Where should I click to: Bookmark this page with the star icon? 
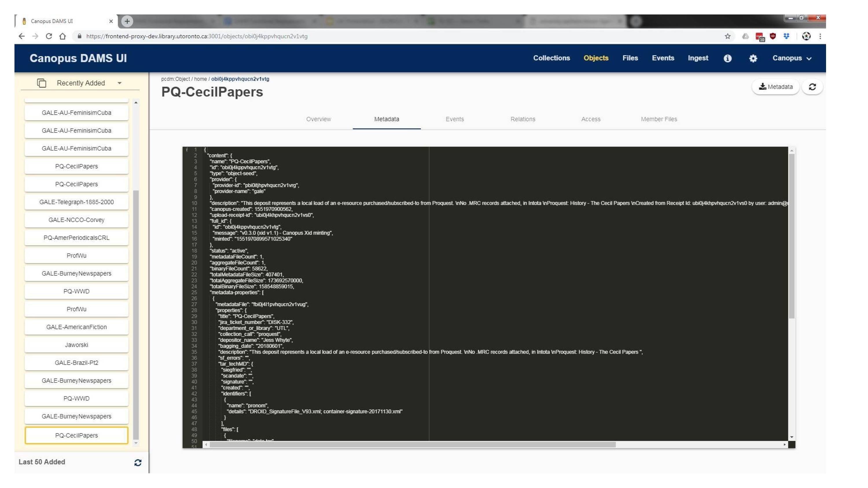(728, 36)
